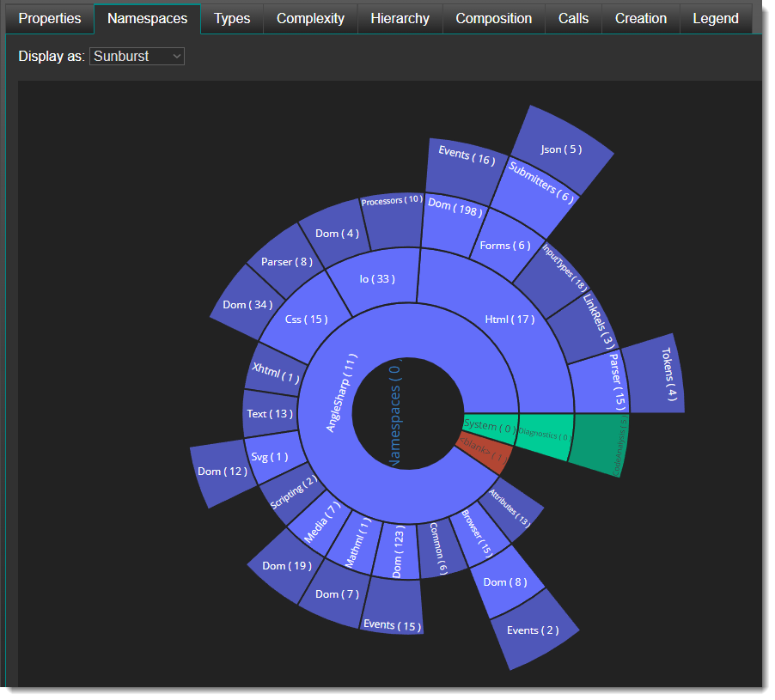Show the Legend tab
This screenshot has width=775, height=700.
click(715, 19)
